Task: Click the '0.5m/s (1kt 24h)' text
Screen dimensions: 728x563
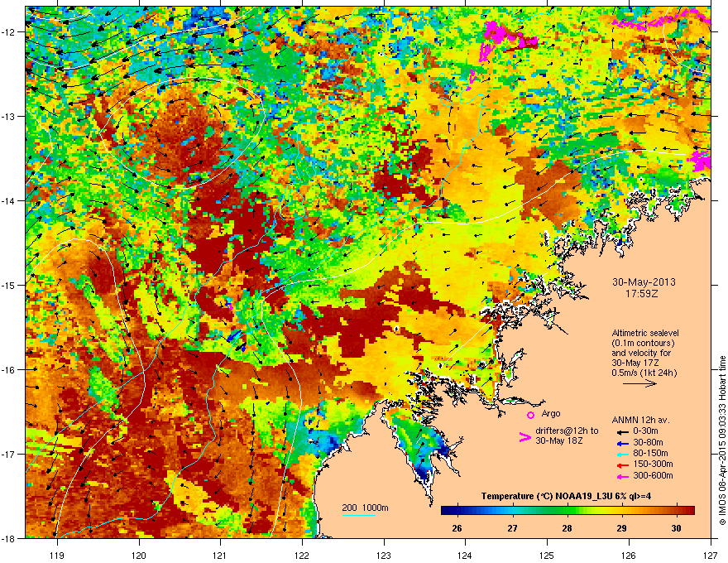Action: click(x=644, y=373)
